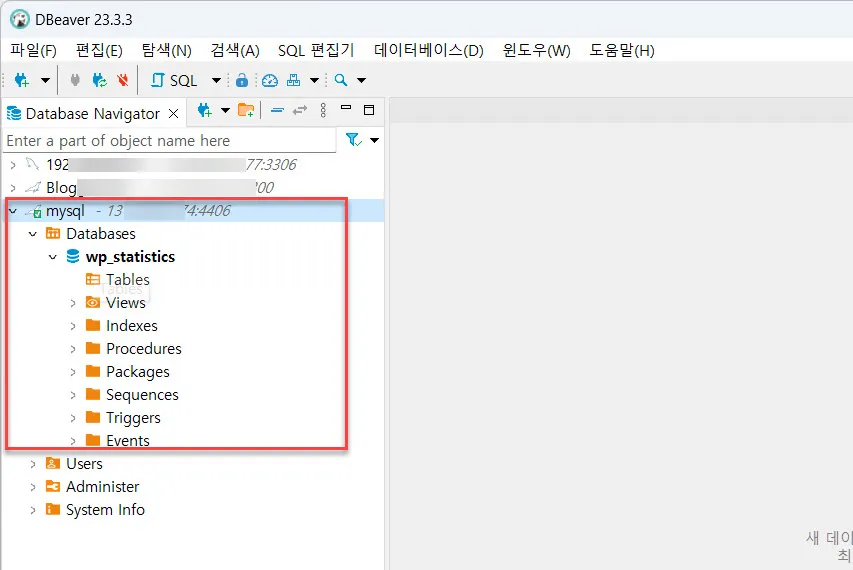
Task: Open the SQL 편집기 menu
Action: click(x=316, y=51)
